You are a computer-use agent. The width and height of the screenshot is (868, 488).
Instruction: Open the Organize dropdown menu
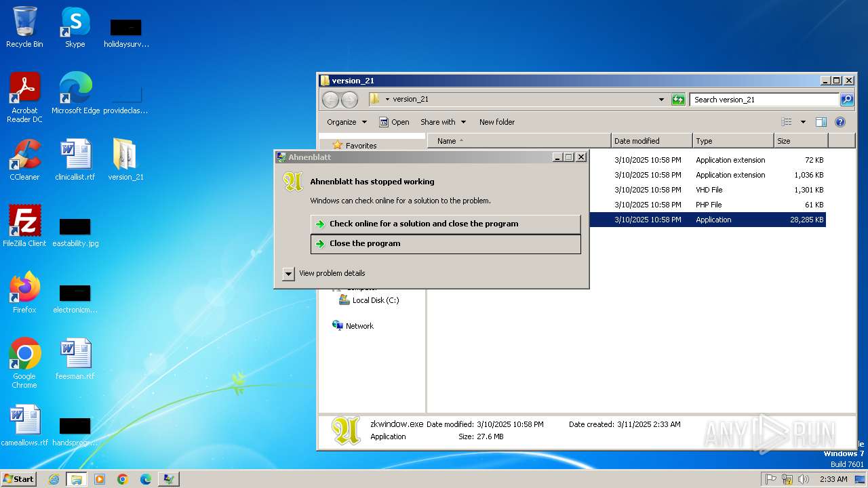click(x=347, y=122)
